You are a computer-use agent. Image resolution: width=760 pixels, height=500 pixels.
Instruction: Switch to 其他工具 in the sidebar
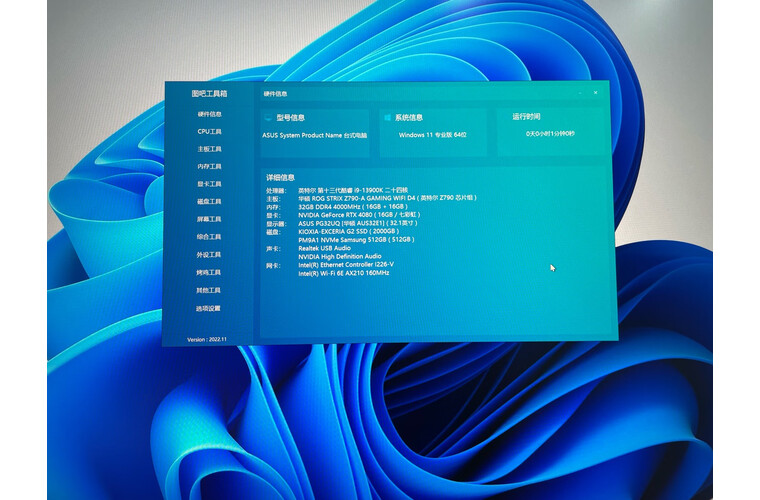(209, 290)
